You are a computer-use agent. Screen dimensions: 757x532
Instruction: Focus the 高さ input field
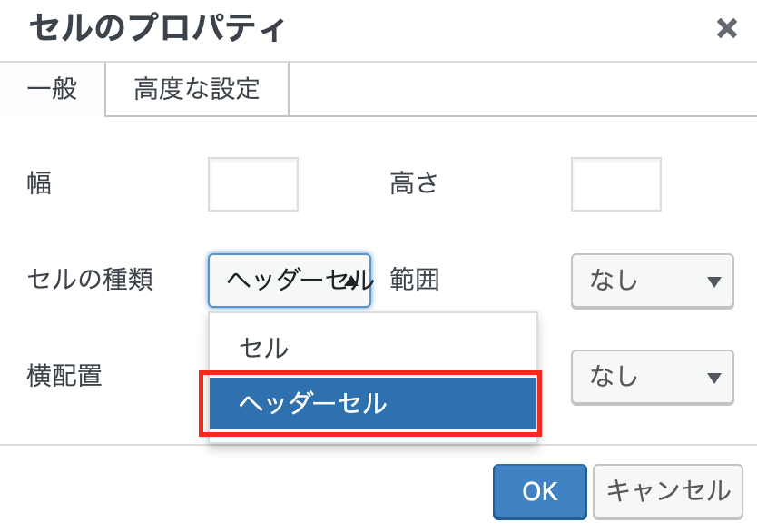pyautogui.click(x=615, y=184)
